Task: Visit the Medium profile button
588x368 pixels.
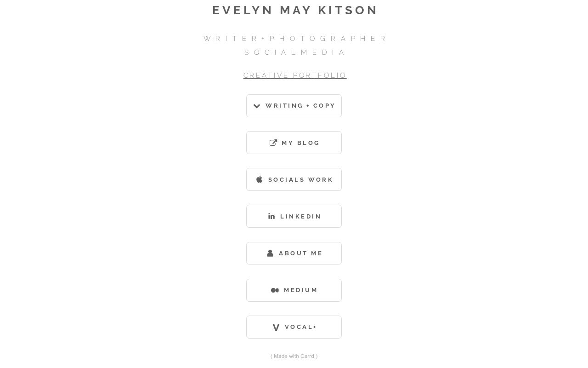Action: point(294,290)
